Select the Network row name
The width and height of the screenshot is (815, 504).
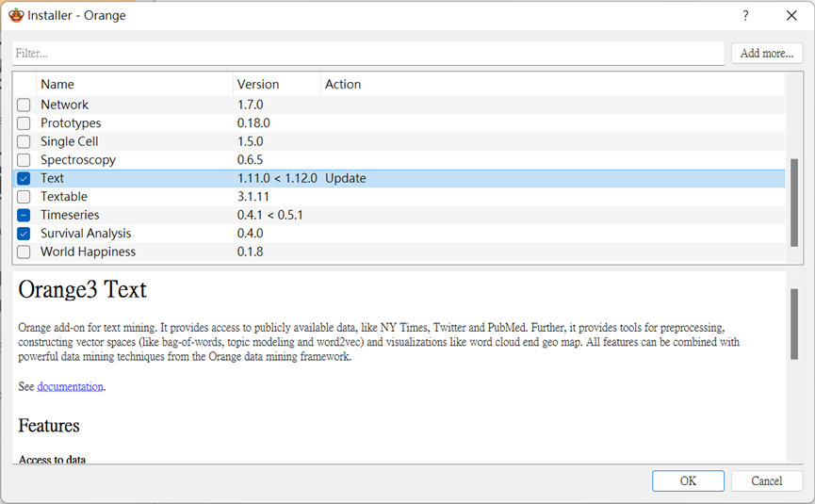pyautogui.click(x=64, y=105)
